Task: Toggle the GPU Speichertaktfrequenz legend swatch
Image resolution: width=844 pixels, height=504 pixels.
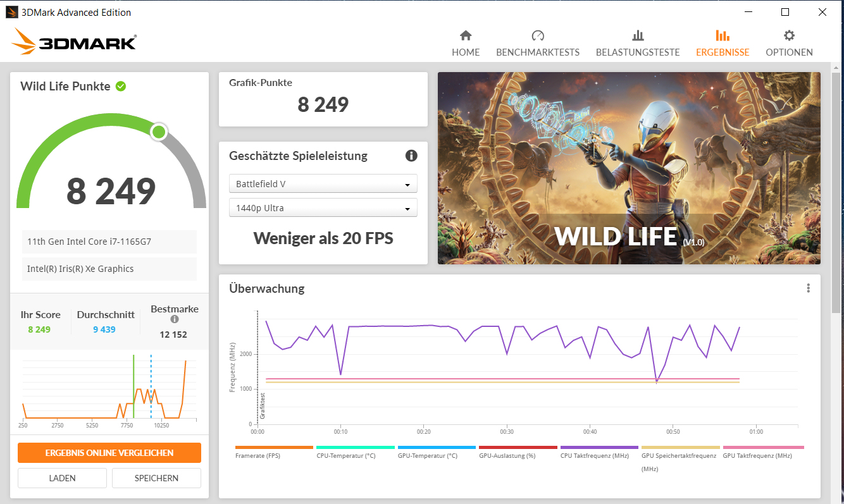Action: tap(681, 447)
